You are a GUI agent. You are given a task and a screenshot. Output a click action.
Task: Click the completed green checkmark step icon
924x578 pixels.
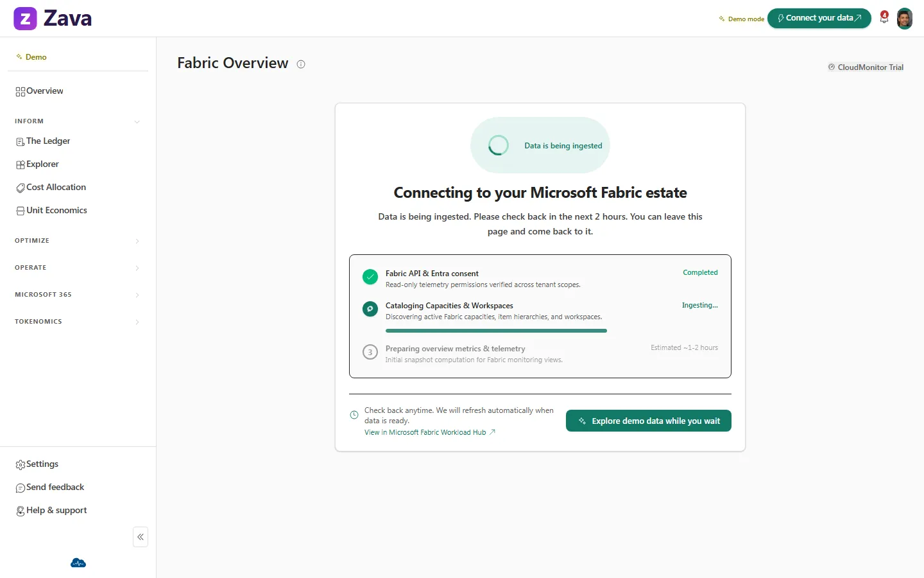[370, 277]
